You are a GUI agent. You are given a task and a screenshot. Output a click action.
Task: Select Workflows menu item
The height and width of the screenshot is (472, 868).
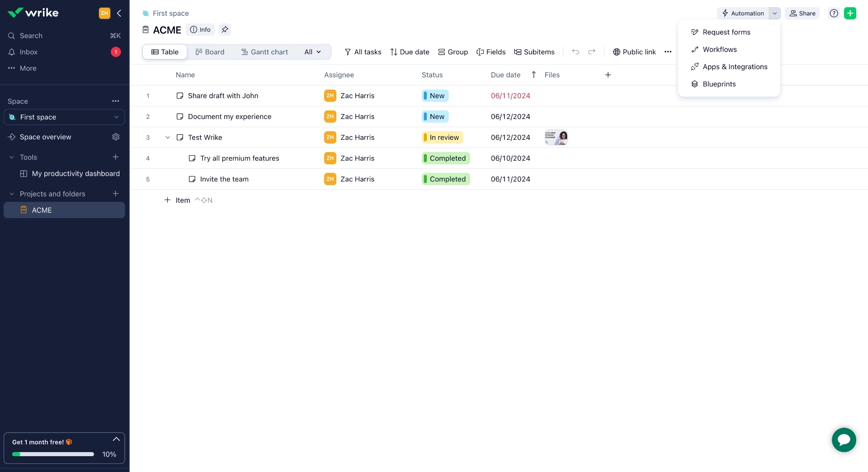[x=729, y=50]
